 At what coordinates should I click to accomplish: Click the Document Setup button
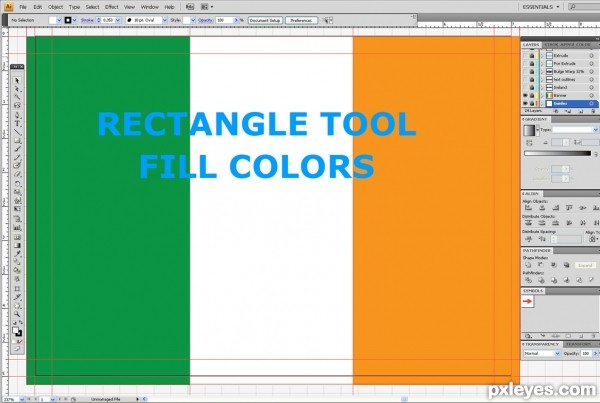[265, 20]
